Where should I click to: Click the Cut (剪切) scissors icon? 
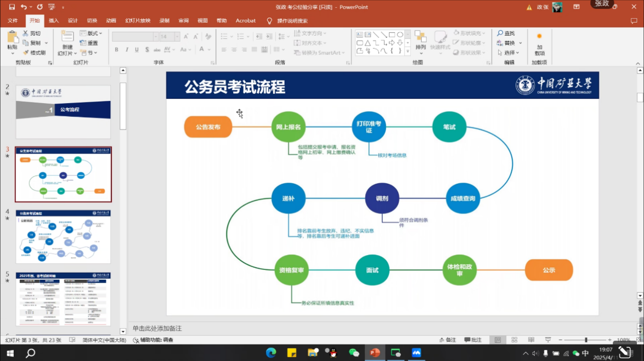26,33
